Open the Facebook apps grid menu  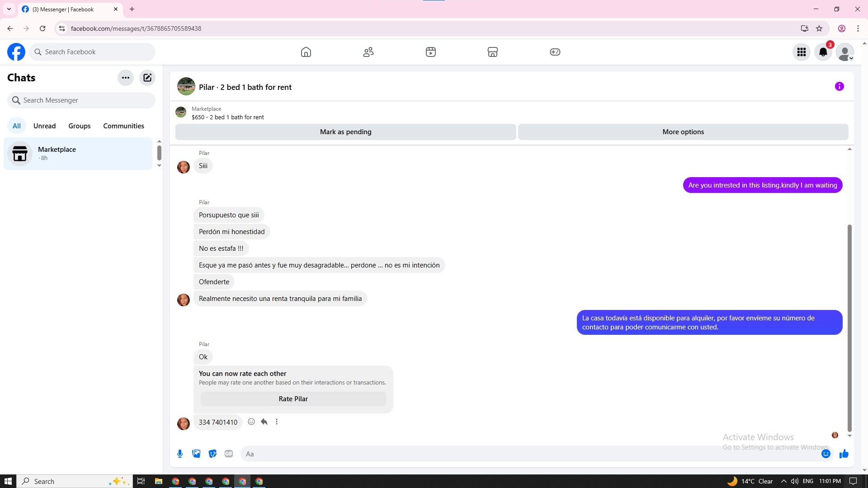[801, 52]
